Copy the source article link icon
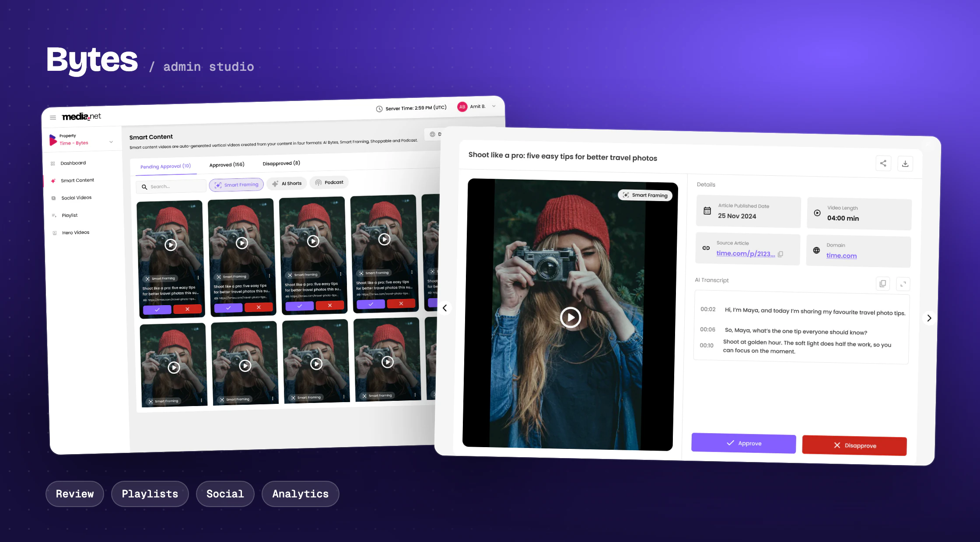This screenshot has width=980, height=542. point(780,254)
